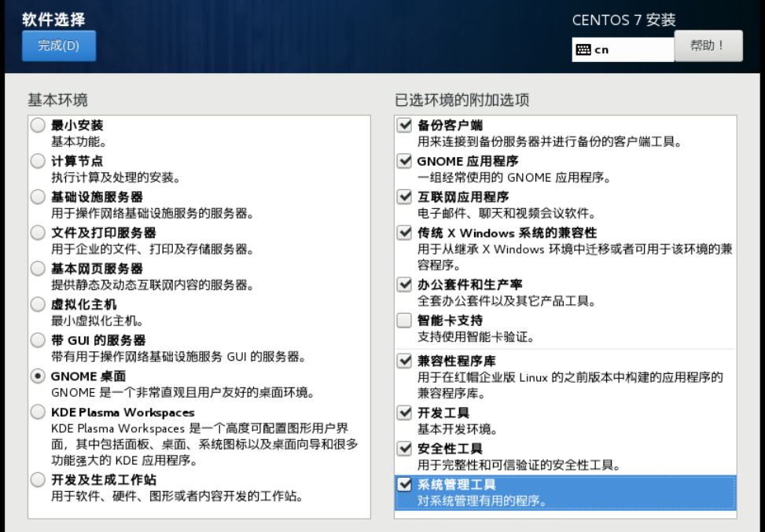Select 基本网页服务器 radio option

[38, 269]
